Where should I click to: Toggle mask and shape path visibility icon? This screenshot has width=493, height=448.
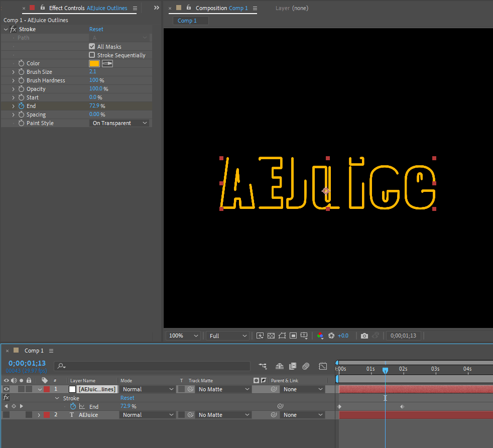click(x=282, y=335)
